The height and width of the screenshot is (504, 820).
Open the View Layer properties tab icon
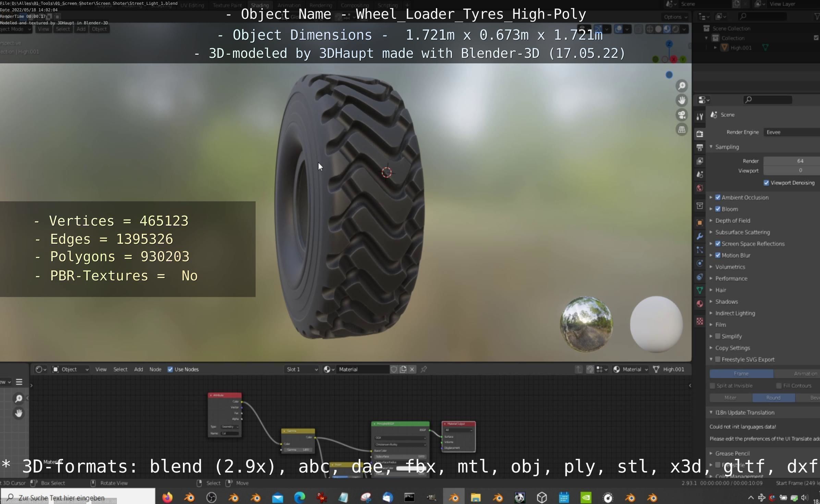pyautogui.click(x=700, y=161)
